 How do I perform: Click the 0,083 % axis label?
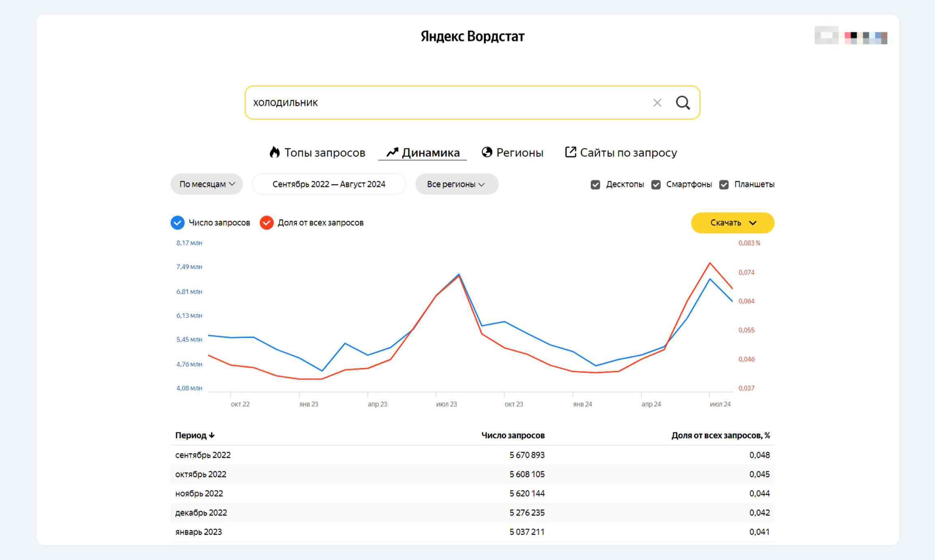point(749,243)
